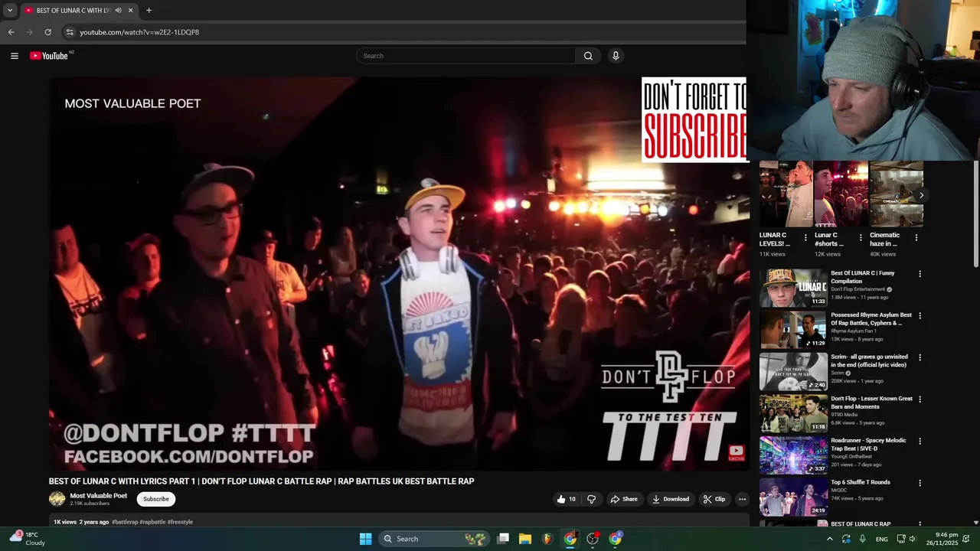Open options for Possessed Rhyme Asylum video
This screenshot has width=980, height=551.
(920, 315)
